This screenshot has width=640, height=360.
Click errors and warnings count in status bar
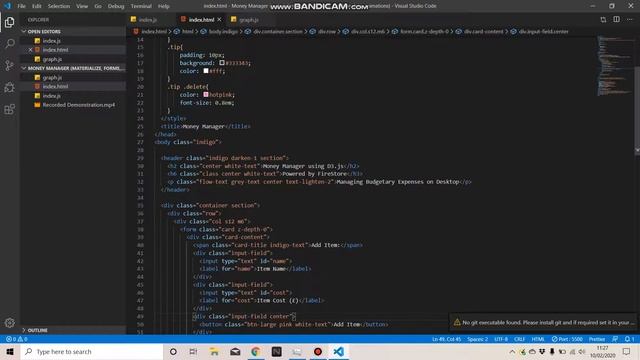click(16, 339)
